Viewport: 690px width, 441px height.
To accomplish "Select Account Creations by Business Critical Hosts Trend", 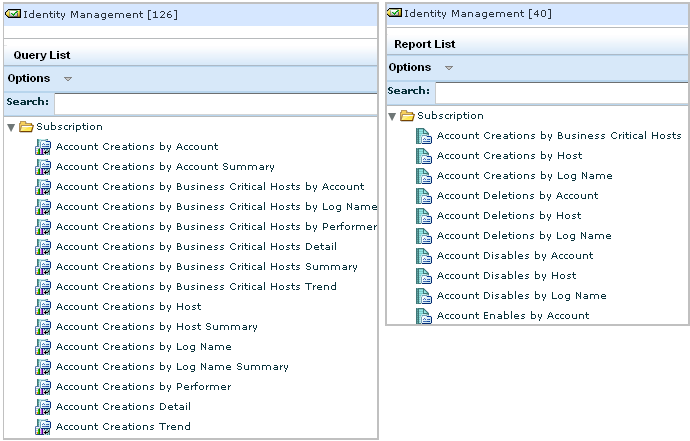I will 196,287.
